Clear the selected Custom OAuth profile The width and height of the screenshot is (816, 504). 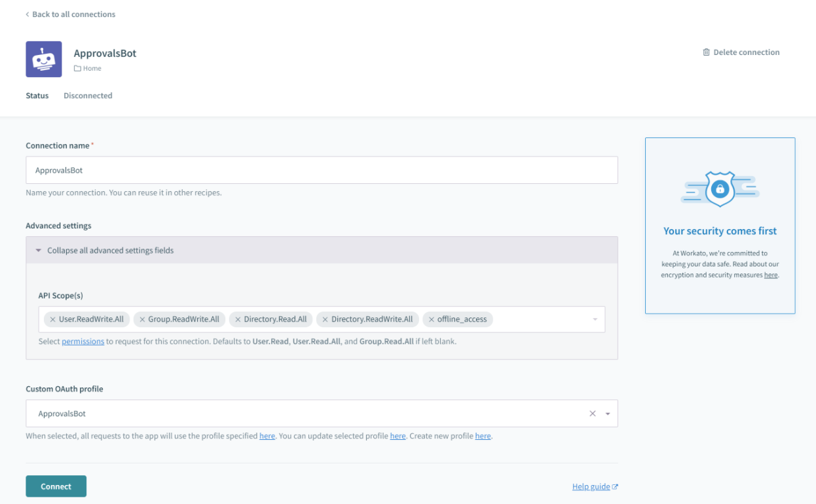point(593,414)
